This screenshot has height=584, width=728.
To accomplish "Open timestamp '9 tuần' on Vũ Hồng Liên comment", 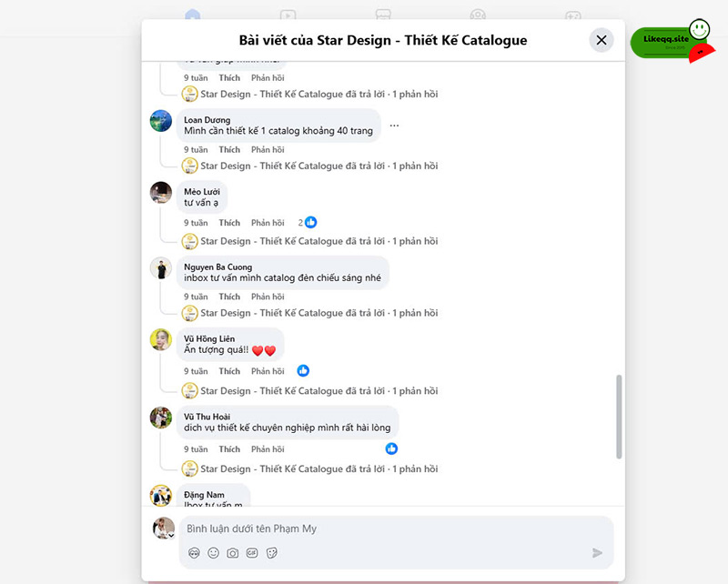I will pyautogui.click(x=196, y=371).
